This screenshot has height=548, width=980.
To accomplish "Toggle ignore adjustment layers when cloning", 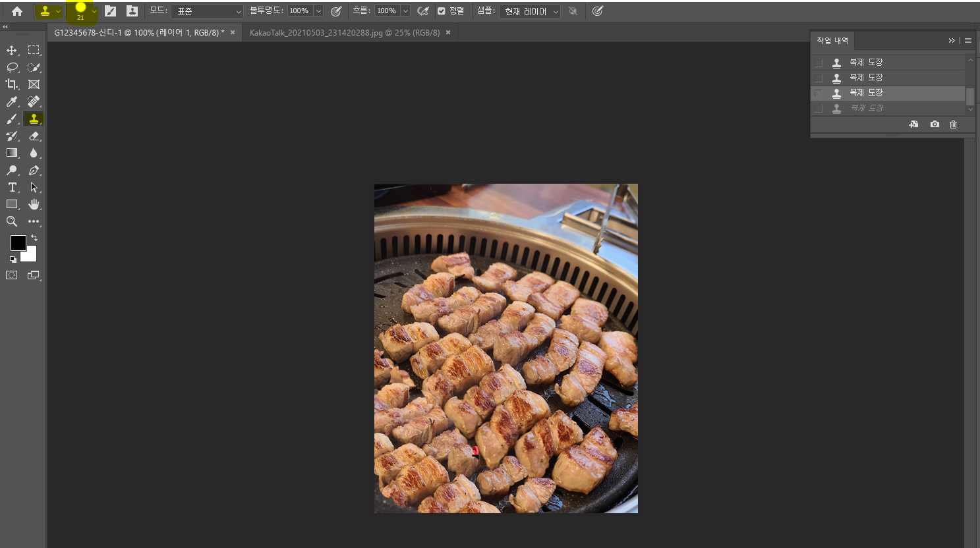I will click(573, 11).
